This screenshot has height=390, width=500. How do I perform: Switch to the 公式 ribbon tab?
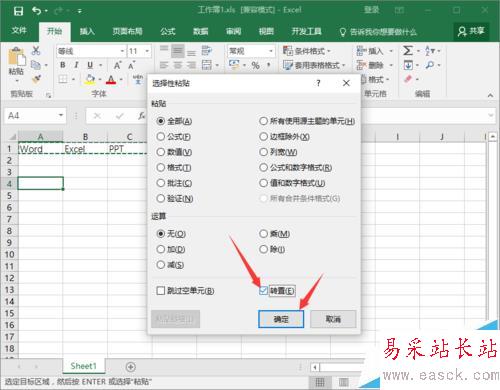pos(168,31)
